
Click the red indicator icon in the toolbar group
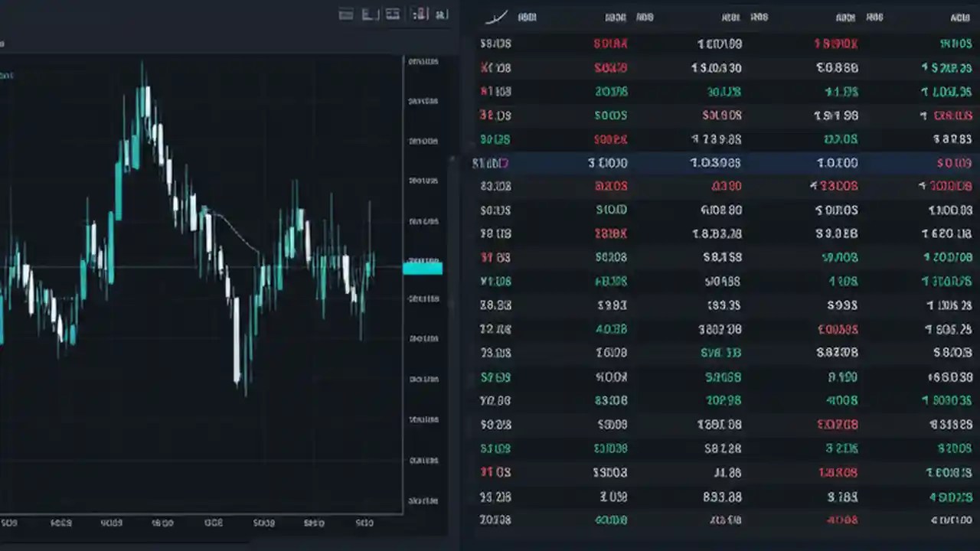420,14
